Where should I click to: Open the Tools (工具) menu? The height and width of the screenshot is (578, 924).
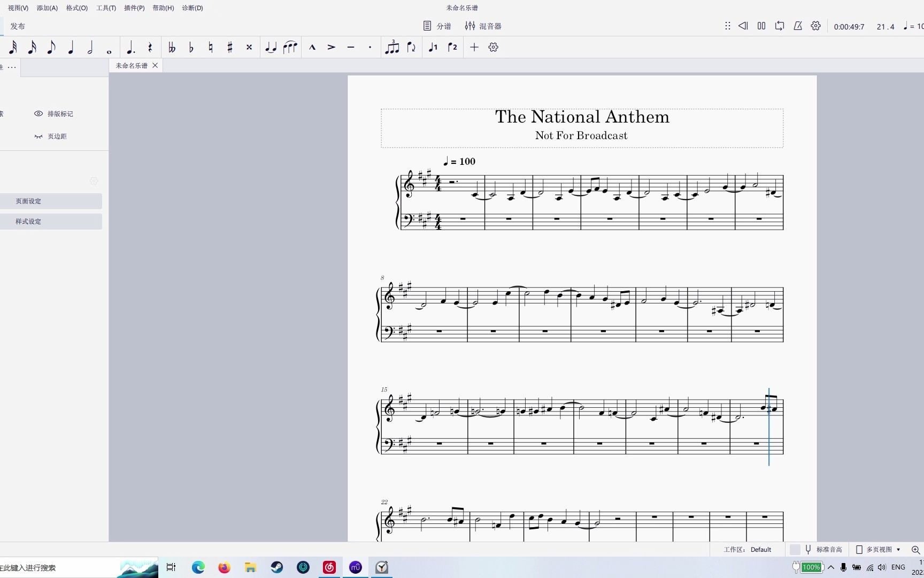[x=106, y=8]
